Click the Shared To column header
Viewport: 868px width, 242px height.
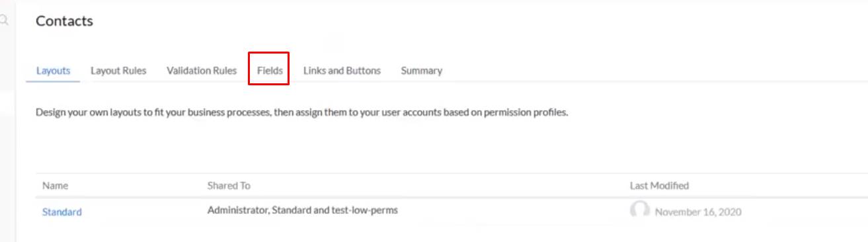229,186
